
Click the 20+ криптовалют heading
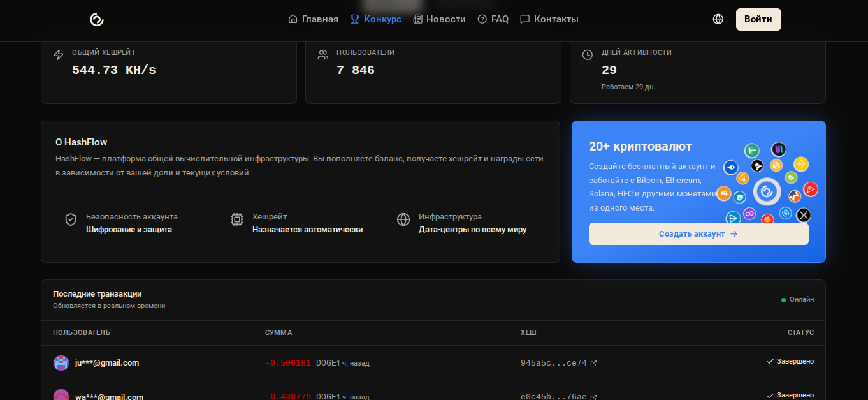pyautogui.click(x=640, y=146)
